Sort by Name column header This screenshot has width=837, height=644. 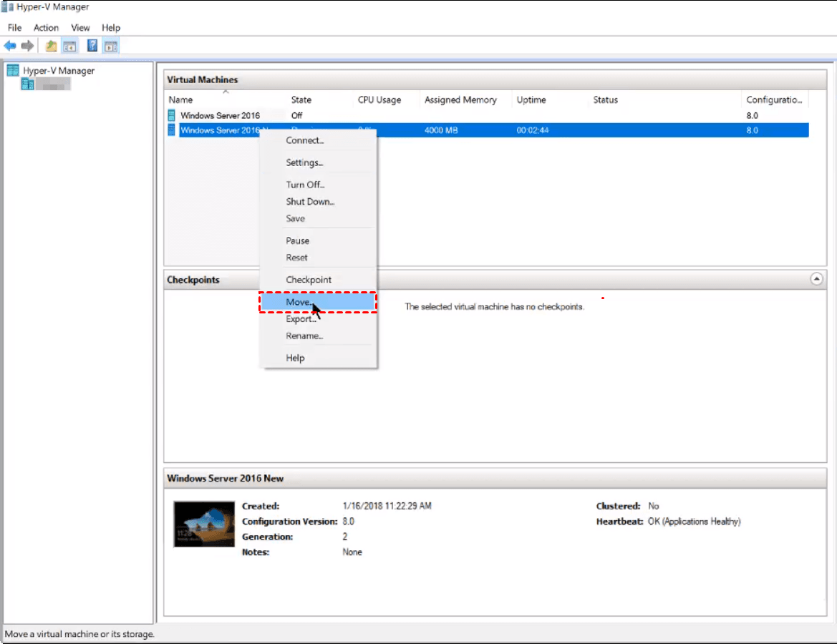pos(226,99)
